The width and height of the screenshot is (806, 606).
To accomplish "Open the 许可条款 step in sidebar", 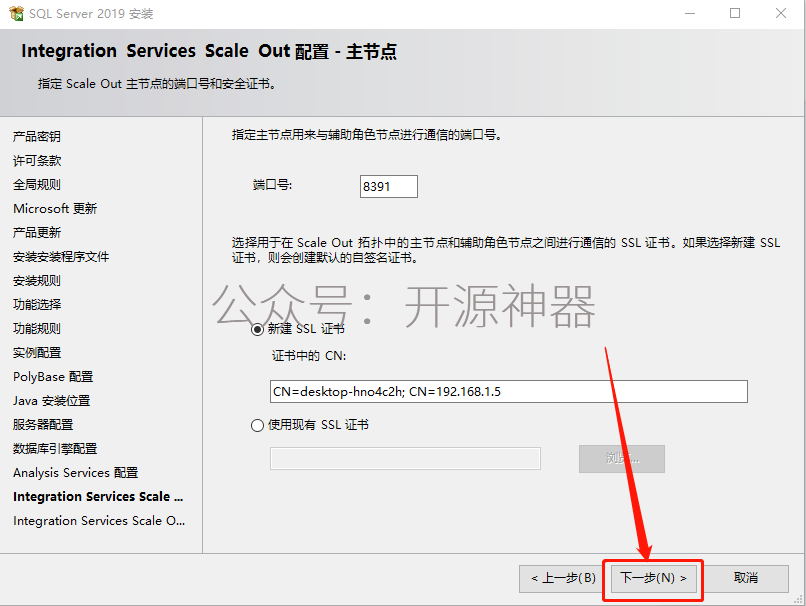I will click(x=37, y=160).
